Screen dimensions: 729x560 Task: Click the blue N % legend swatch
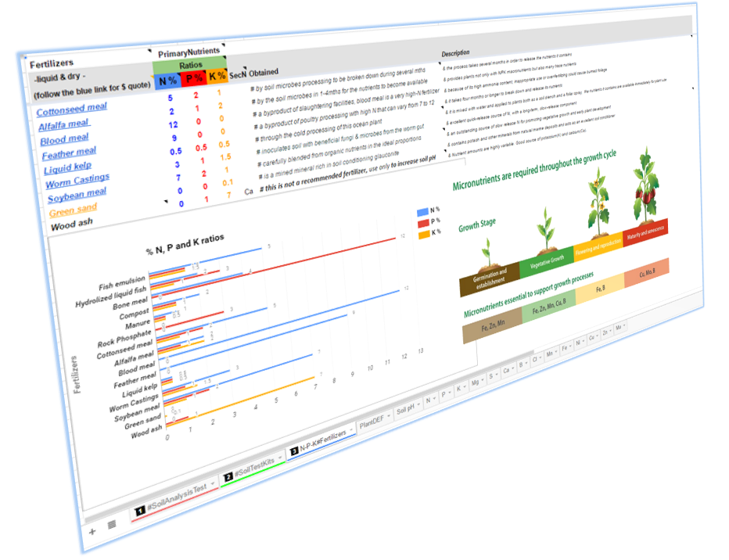[422, 213]
